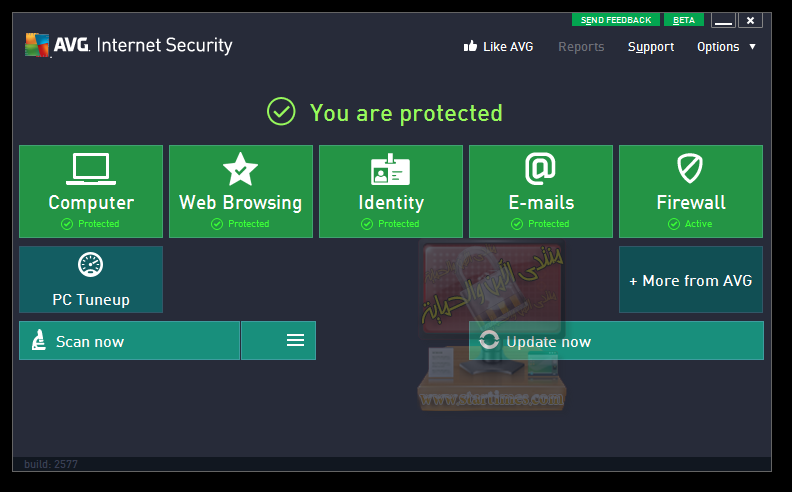
Task: Click Identity Protected status checkmark
Action: pyautogui.click(x=367, y=224)
